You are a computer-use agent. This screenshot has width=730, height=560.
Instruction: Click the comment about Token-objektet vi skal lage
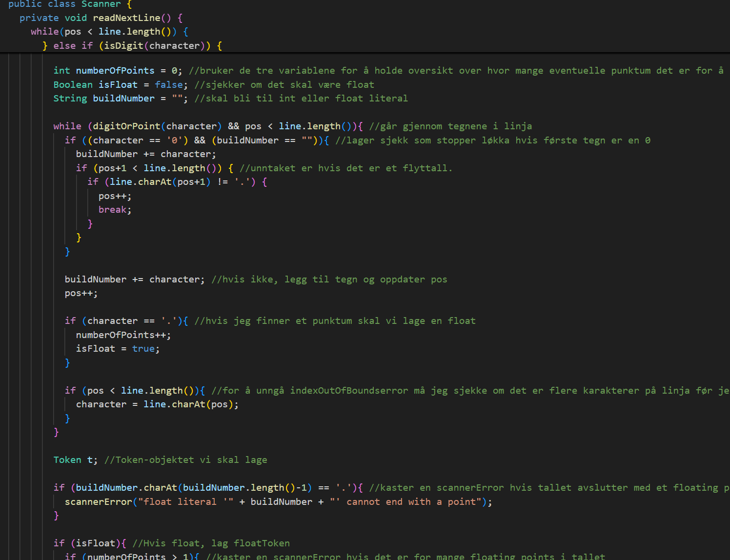pos(185,460)
